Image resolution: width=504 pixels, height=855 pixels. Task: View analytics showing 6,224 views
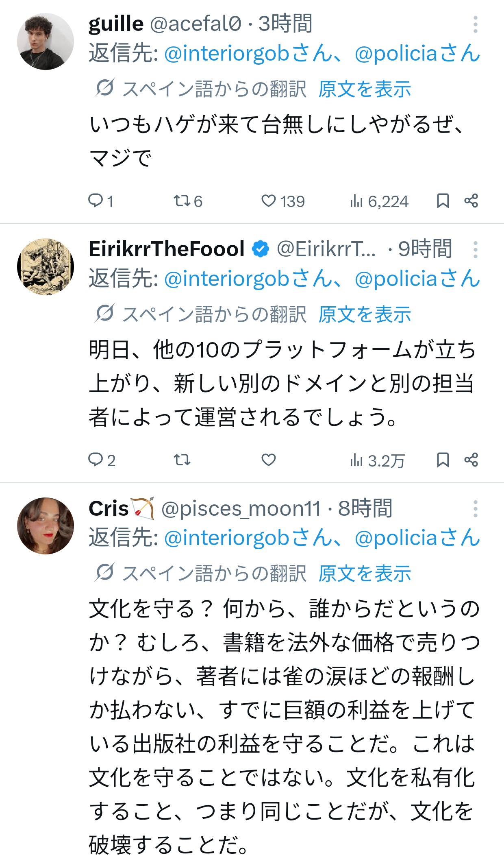pyautogui.click(x=379, y=201)
